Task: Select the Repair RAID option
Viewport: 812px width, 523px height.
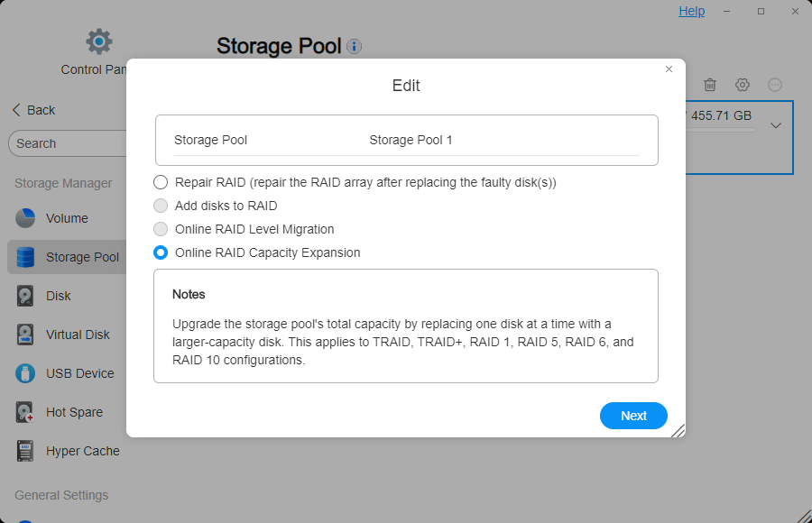Action: click(160, 182)
